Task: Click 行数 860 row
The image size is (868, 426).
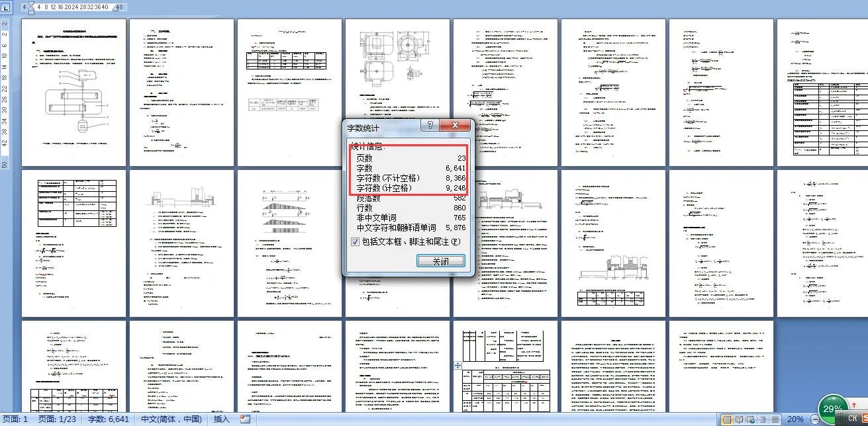Action: tap(410, 208)
